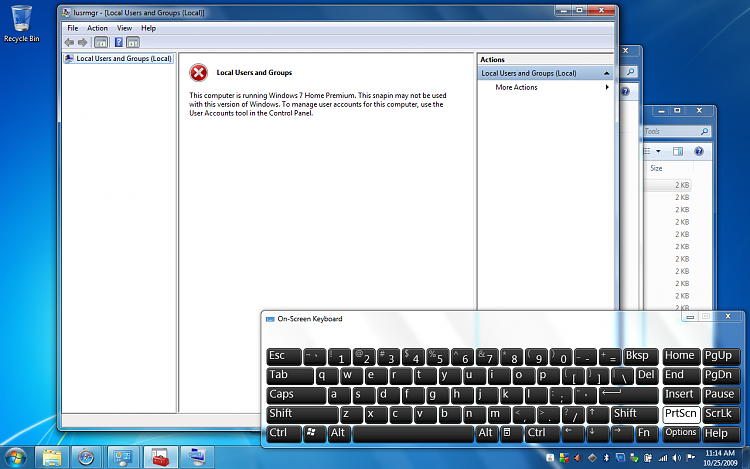Open Safari compass icon on taskbar

pyautogui.click(x=86, y=458)
